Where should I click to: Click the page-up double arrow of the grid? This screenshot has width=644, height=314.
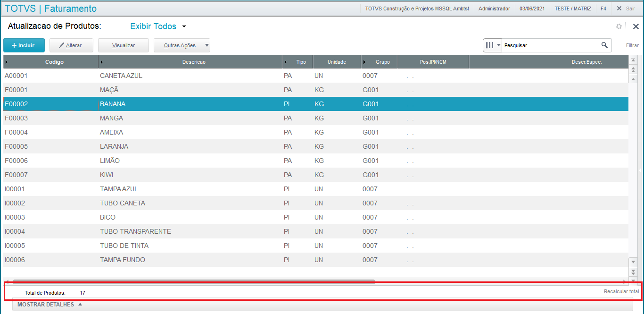[633, 69]
